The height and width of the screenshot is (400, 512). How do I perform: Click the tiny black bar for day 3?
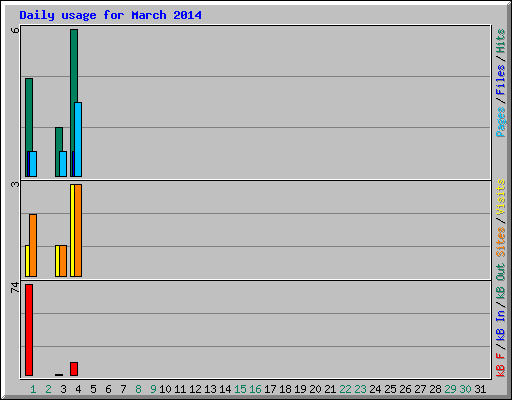pyautogui.click(x=59, y=375)
